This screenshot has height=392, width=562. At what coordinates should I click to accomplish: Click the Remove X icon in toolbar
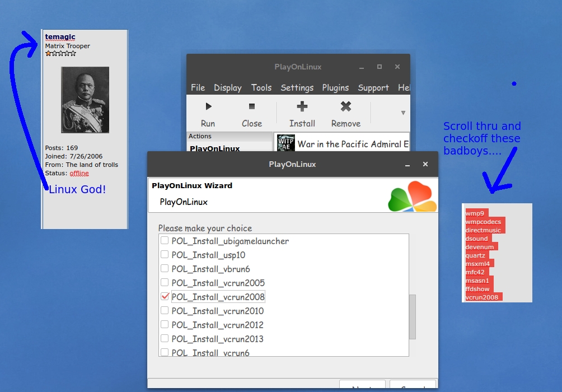(x=346, y=106)
